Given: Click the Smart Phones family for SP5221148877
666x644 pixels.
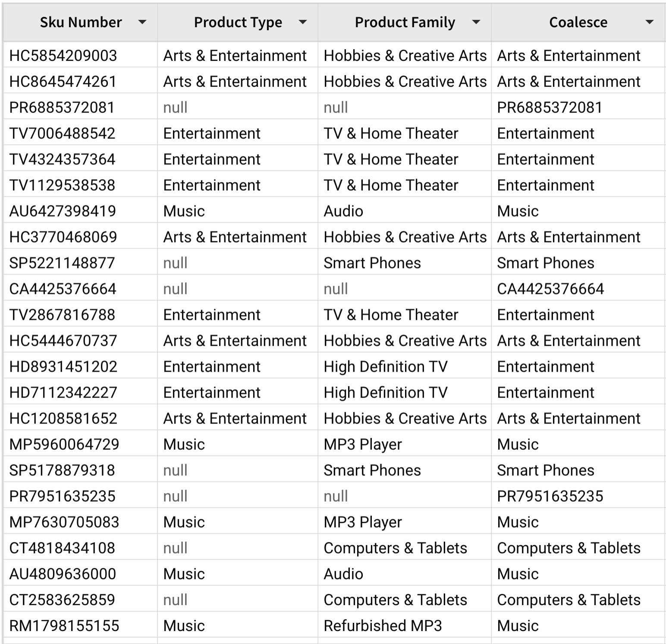Looking at the screenshot, I should point(372,263).
